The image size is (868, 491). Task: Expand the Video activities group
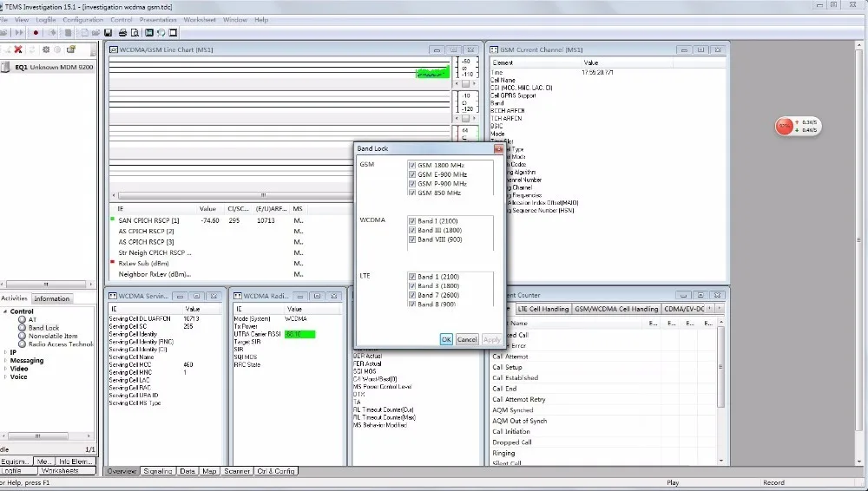[5, 369]
